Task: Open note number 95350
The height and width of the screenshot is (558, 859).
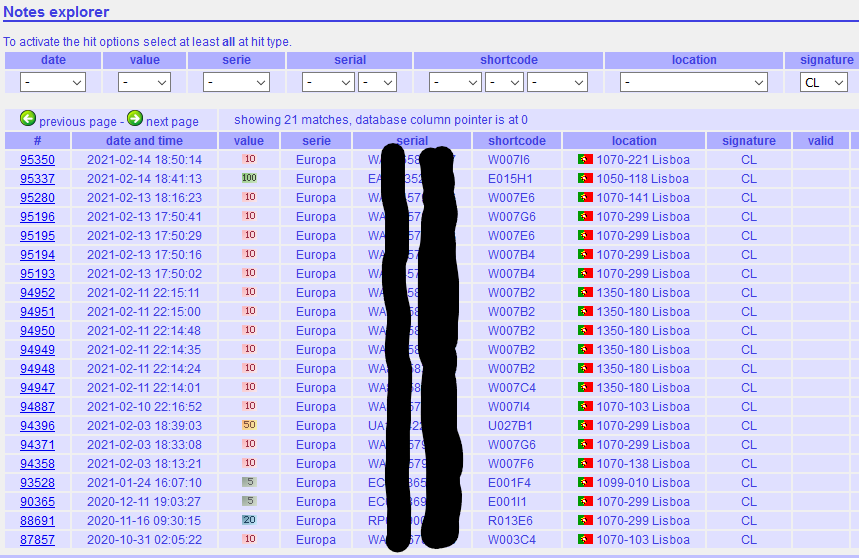Action: point(37,159)
